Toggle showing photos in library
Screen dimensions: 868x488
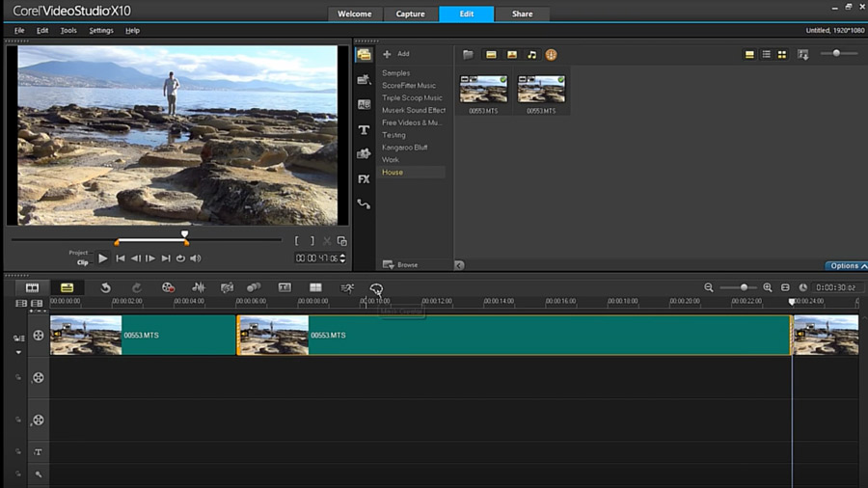511,55
